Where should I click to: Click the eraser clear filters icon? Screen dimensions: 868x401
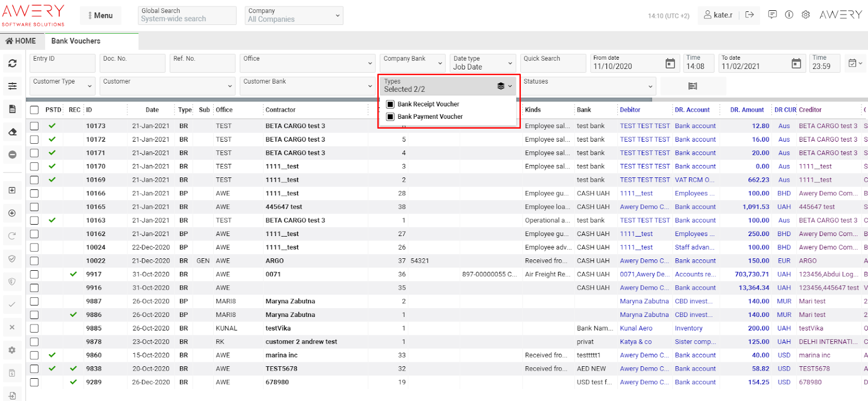(12, 132)
